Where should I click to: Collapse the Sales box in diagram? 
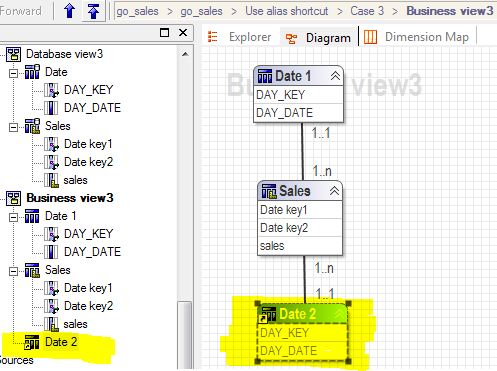pos(334,191)
